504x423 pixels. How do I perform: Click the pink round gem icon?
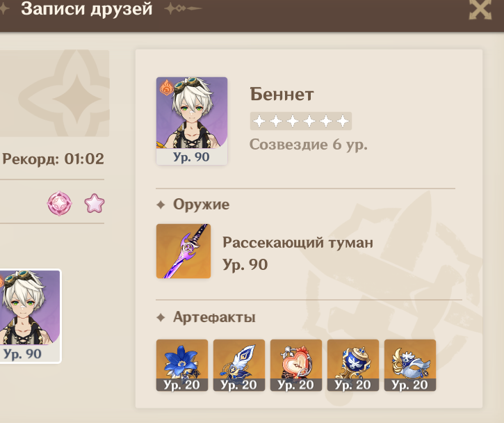tap(60, 203)
